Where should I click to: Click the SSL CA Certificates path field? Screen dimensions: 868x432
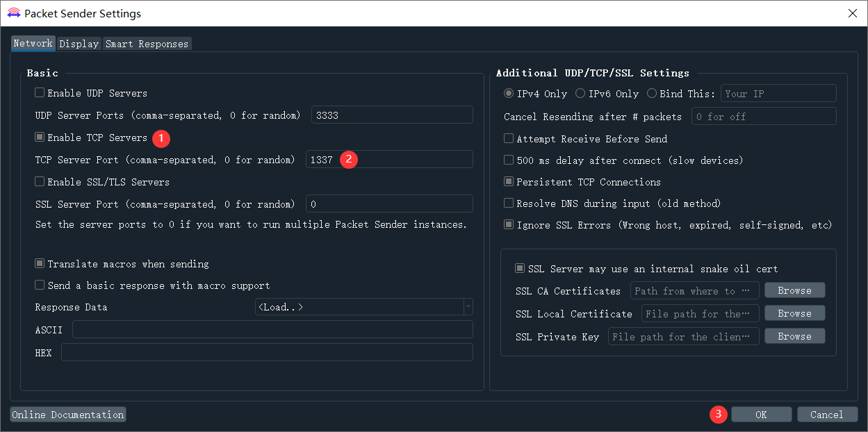[x=695, y=291]
